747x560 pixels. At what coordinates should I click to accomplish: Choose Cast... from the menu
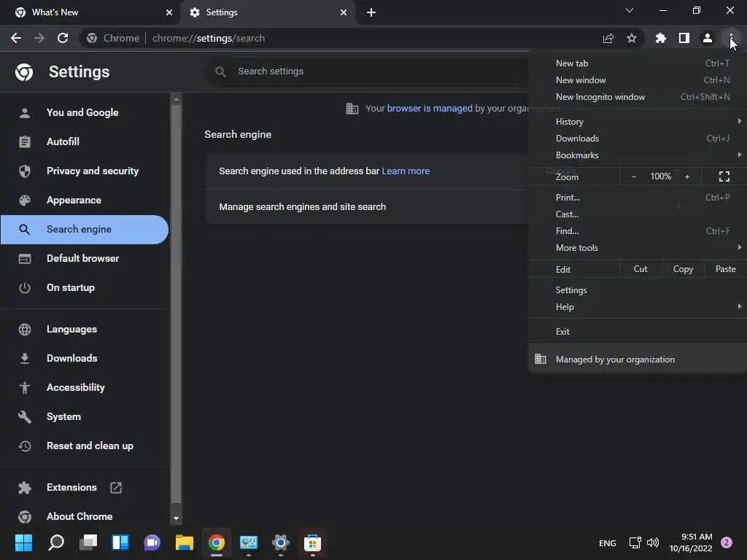pyautogui.click(x=638, y=214)
